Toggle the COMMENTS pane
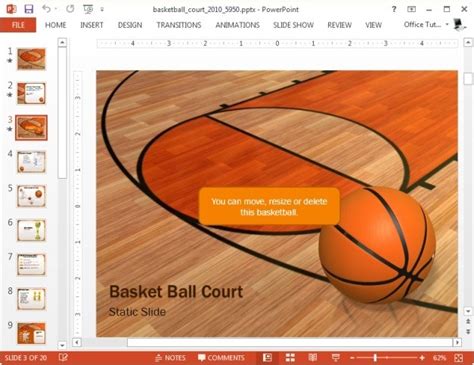 tap(221, 358)
